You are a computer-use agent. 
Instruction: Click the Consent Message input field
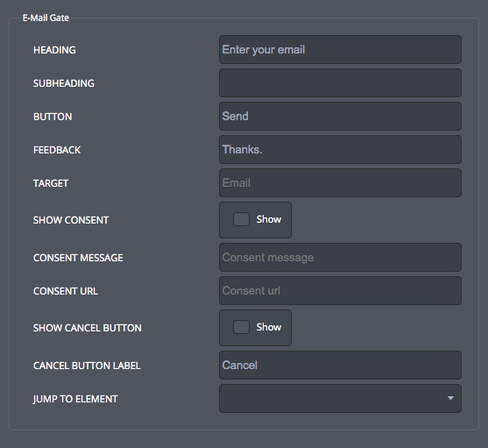pos(340,258)
